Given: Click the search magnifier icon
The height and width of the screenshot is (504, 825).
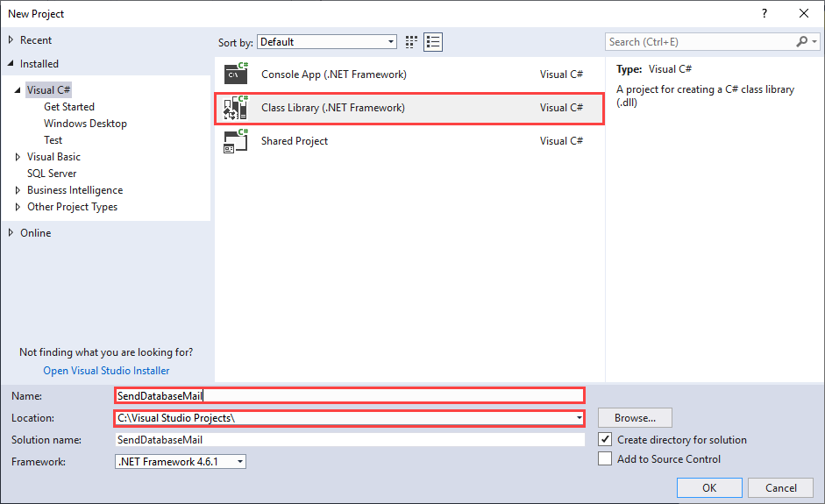Looking at the screenshot, I should [802, 42].
